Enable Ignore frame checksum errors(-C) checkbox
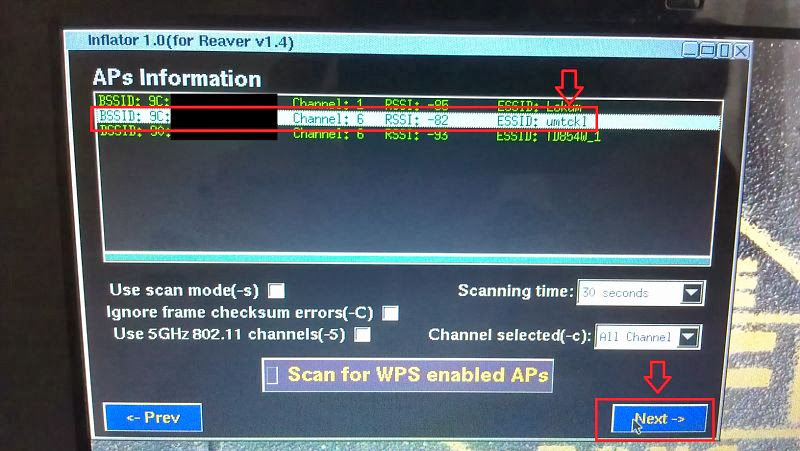Viewport: 800px width, 451px height. point(390,313)
